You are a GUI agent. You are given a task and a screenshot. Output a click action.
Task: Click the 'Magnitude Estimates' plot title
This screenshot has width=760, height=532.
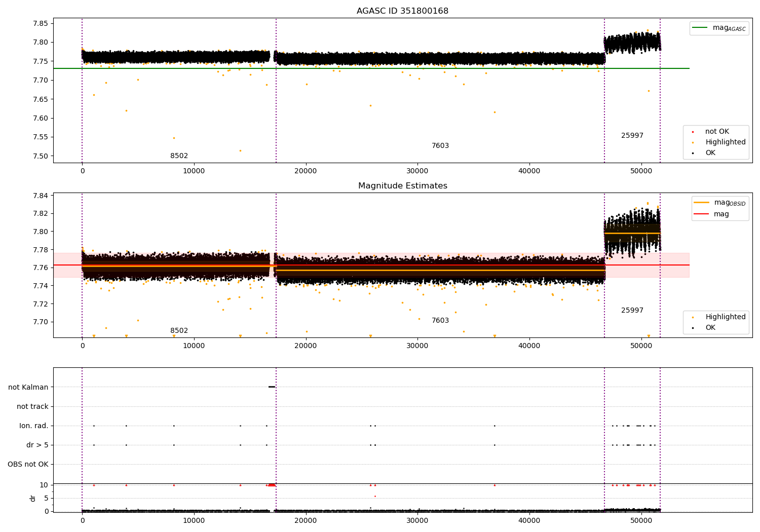point(402,186)
